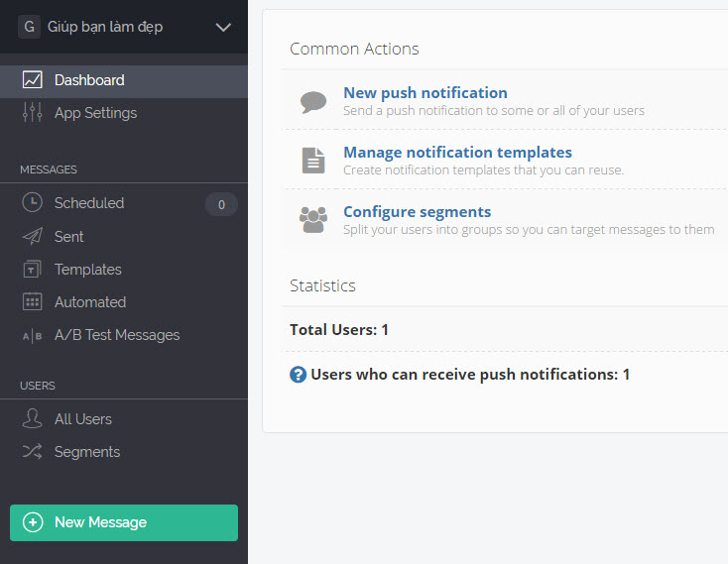Screen dimensions: 728x564
Task: Click the Dashboard chart icon
Action: [x=33, y=80]
